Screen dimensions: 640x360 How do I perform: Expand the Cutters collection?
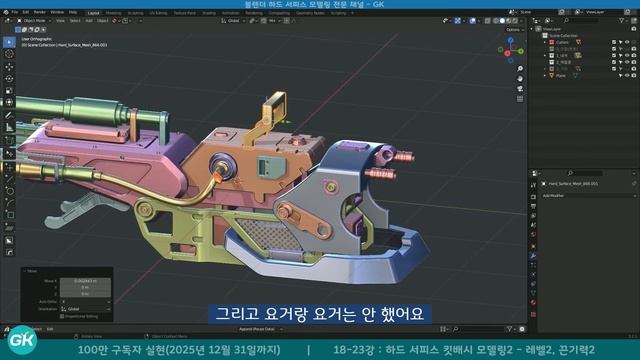click(545, 42)
